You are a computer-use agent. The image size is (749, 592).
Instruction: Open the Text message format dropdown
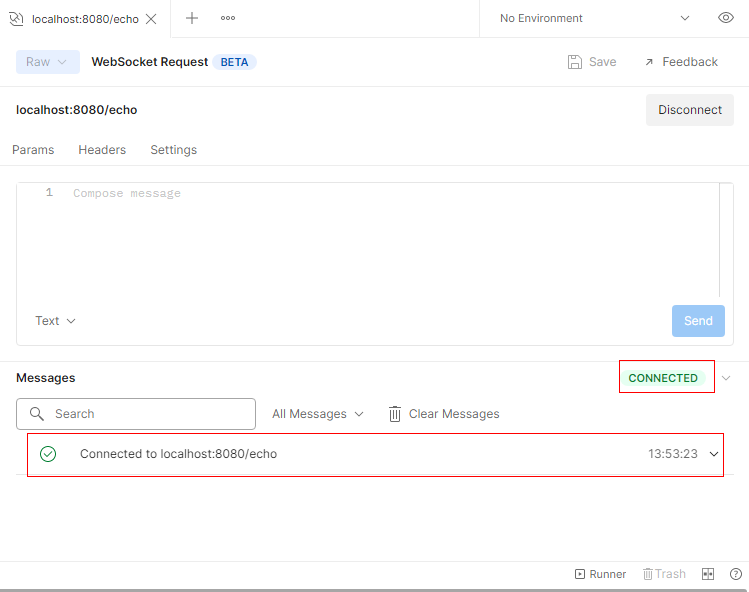55,321
